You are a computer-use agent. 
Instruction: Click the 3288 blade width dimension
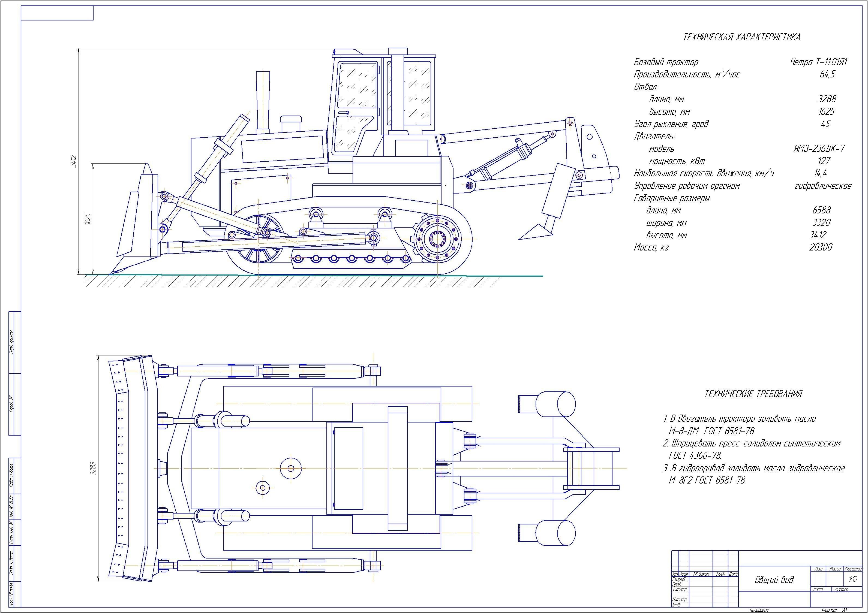94,469
